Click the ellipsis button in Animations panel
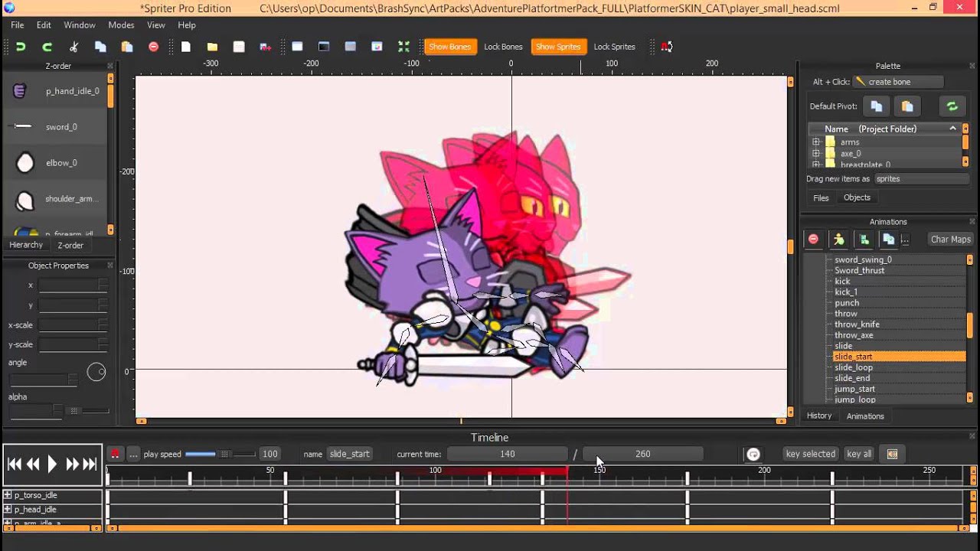The width and height of the screenshot is (980, 551). (x=905, y=240)
